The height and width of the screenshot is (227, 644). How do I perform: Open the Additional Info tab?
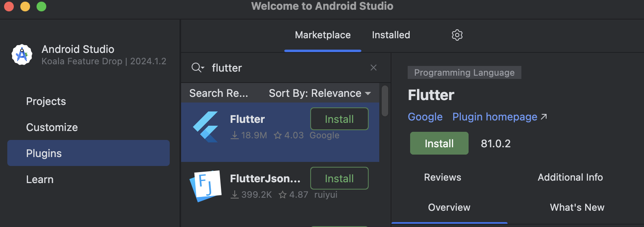click(570, 177)
